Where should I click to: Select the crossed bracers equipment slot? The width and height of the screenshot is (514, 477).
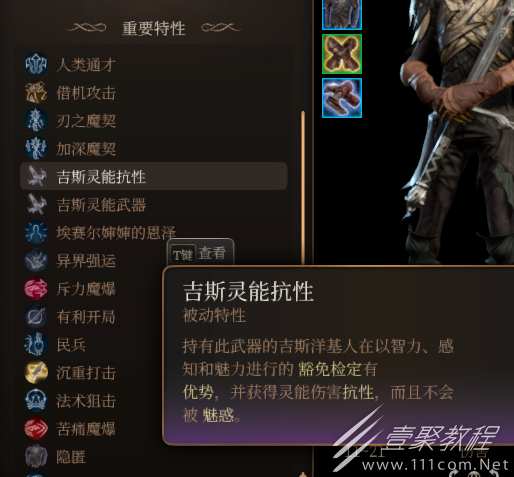[342, 54]
